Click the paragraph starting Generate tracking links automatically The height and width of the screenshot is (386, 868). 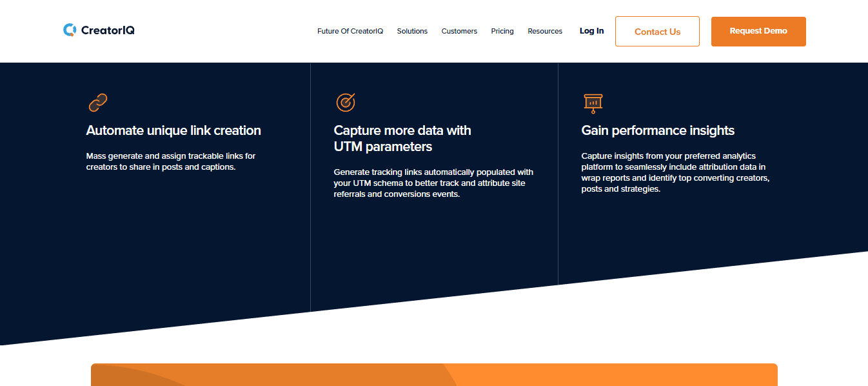tap(433, 183)
